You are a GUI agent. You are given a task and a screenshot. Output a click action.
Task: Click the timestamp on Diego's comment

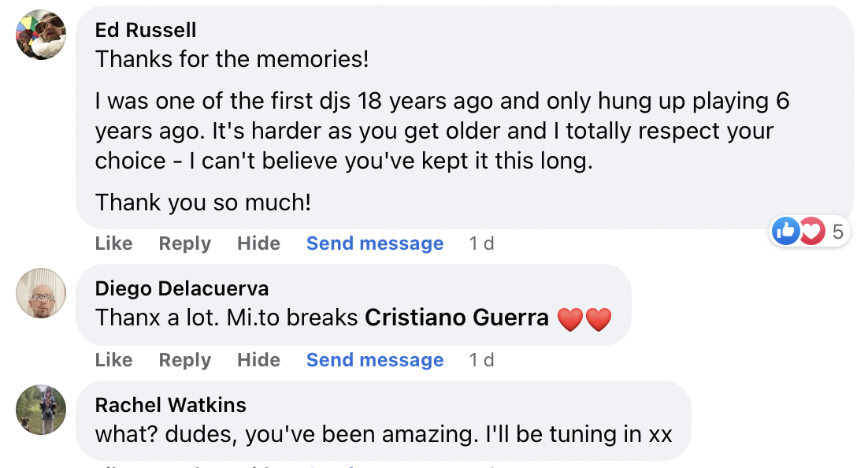point(481,360)
